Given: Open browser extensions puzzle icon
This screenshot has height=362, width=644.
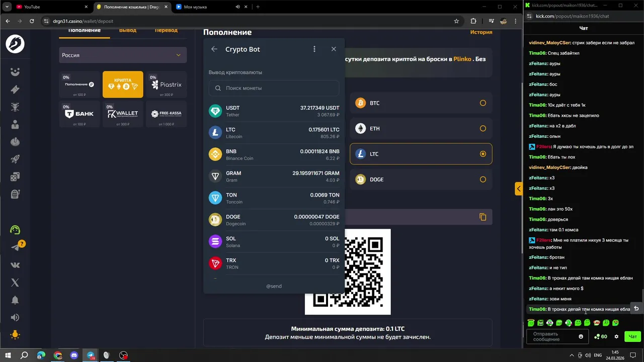Looking at the screenshot, I should pyautogui.click(x=473, y=21).
